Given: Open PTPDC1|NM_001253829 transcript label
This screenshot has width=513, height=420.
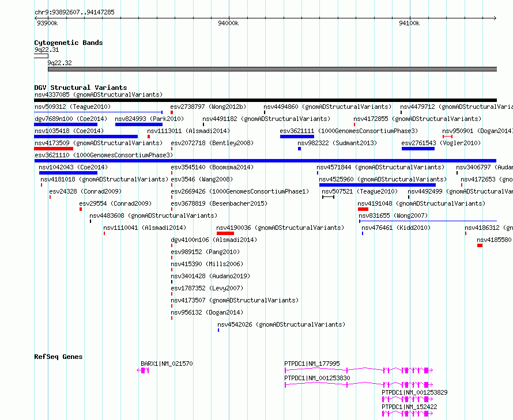Looking at the screenshot, I should click(414, 392).
